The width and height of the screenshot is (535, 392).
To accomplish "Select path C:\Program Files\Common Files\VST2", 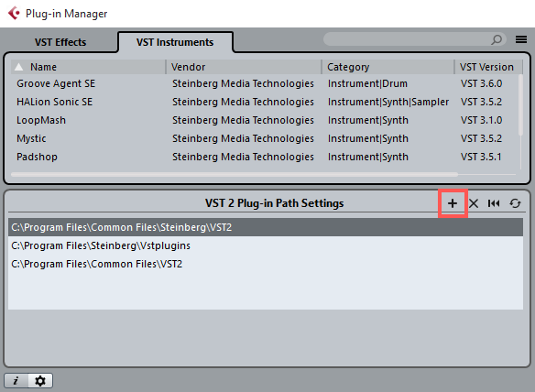I will 266,264.
